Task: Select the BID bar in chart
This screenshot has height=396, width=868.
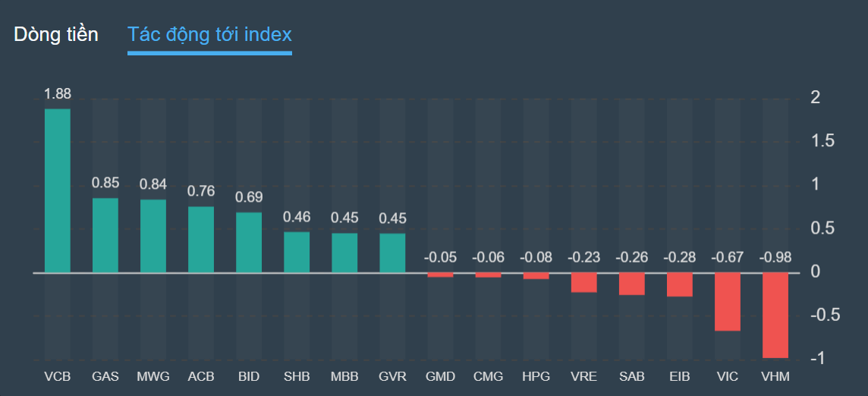Action: click(x=249, y=242)
